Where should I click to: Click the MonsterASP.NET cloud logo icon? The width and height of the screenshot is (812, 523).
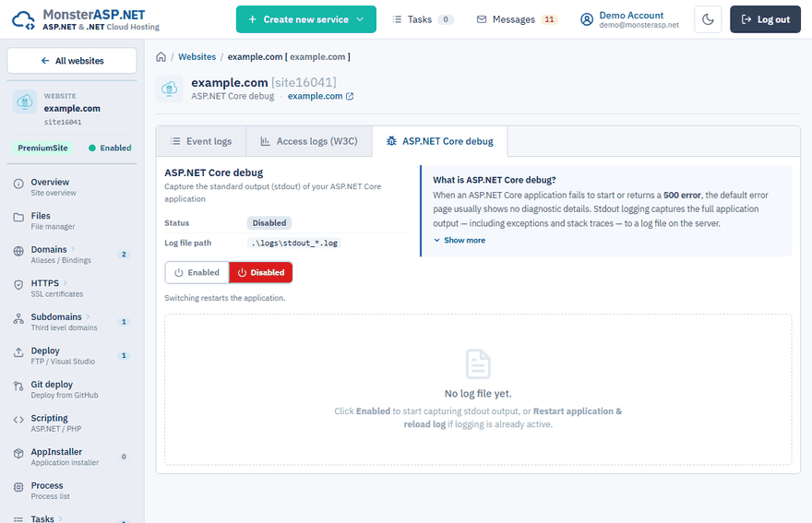tap(23, 19)
